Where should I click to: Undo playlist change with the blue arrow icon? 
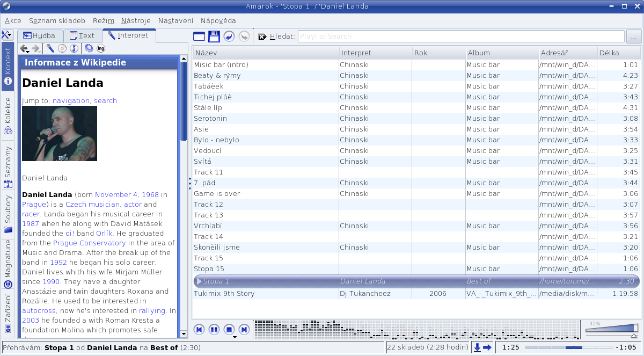(229, 37)
